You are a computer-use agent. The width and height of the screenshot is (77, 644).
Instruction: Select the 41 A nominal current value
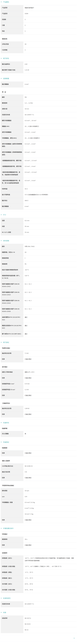[x=26, y=189]
